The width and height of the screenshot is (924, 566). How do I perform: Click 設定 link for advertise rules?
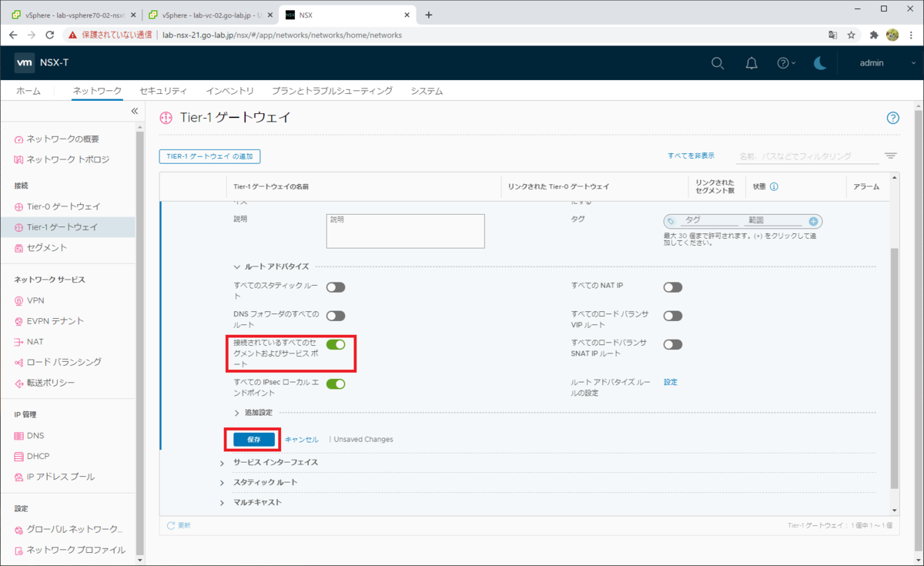point(671,382)
